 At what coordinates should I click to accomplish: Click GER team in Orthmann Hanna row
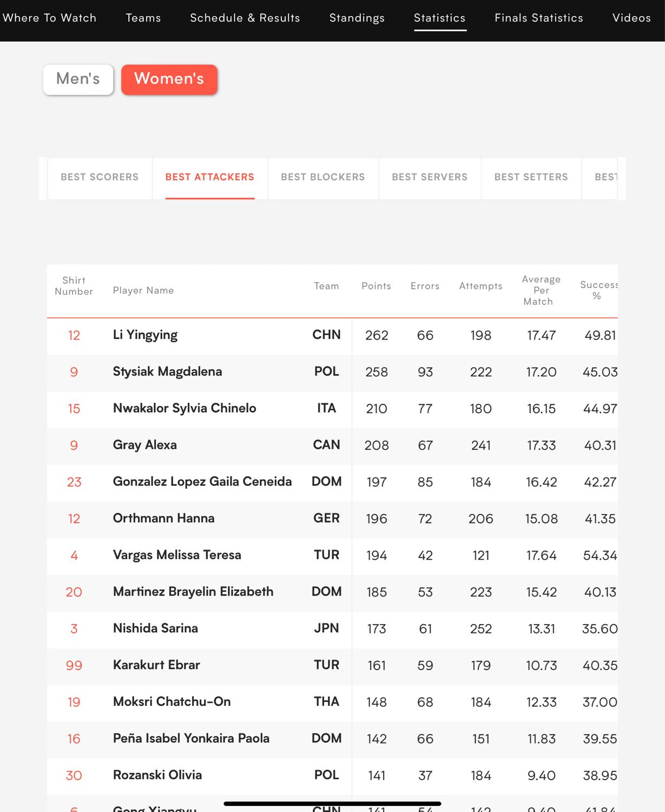pyautogui.click(x=327, y=519)
